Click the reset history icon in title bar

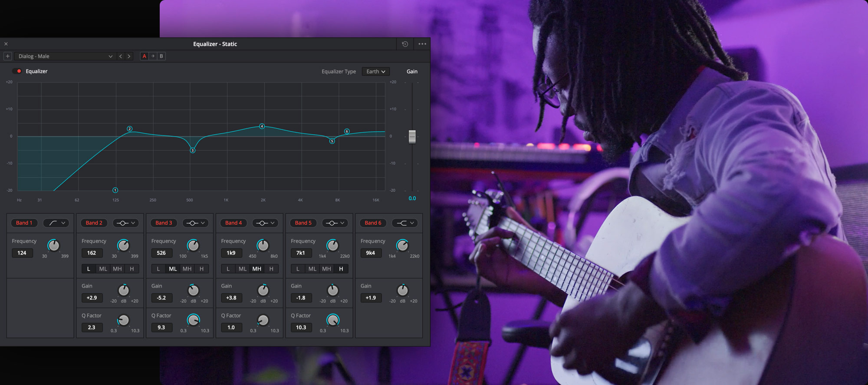[405, 44]
